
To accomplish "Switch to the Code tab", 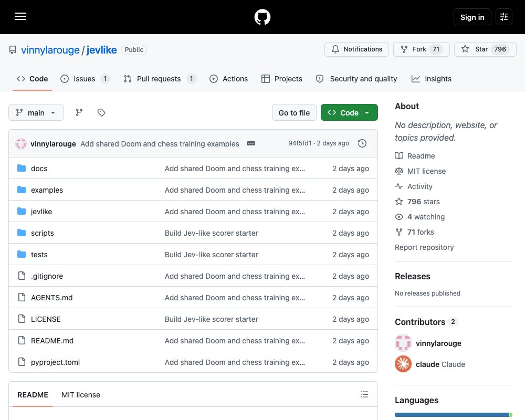I will (x=33, y=79).
